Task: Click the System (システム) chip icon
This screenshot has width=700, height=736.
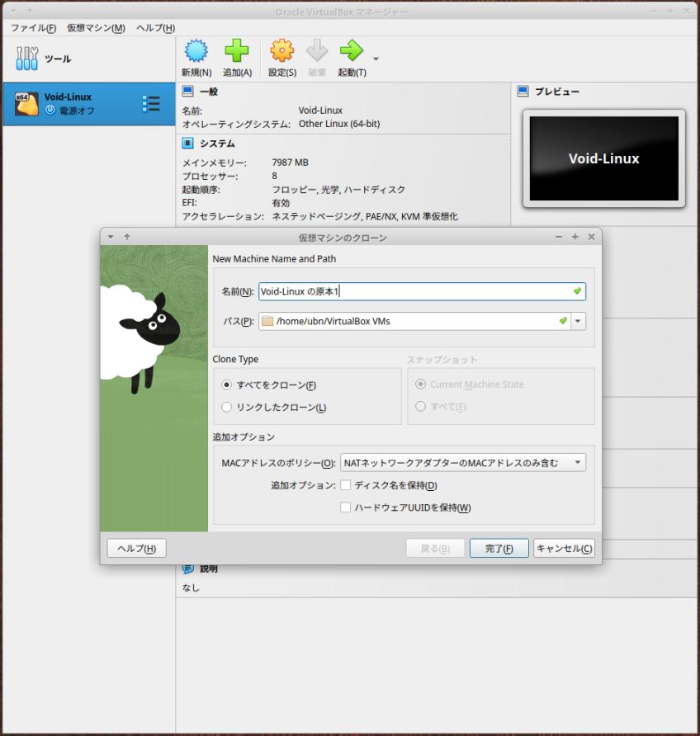Action: click(x=187, y=144)
